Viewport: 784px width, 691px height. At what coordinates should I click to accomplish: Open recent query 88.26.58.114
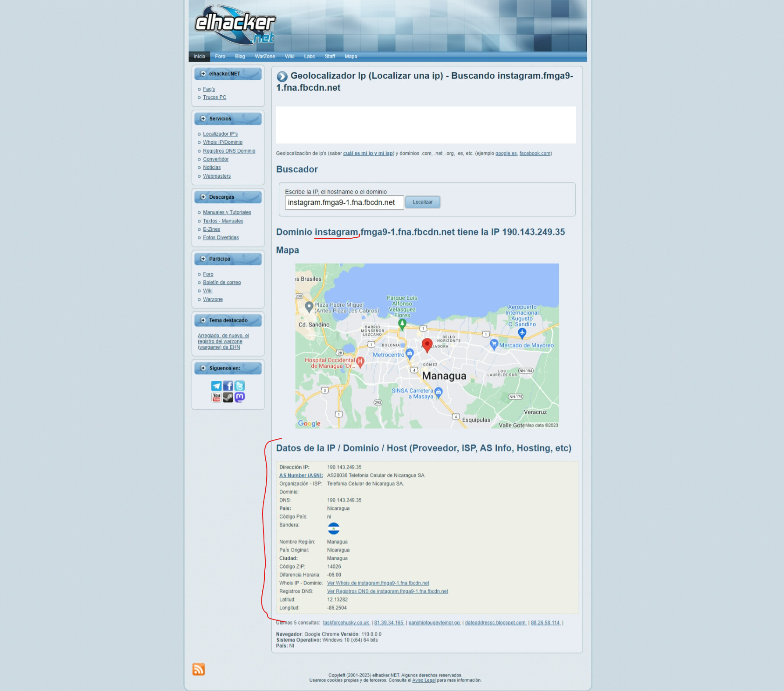(545, 623)
